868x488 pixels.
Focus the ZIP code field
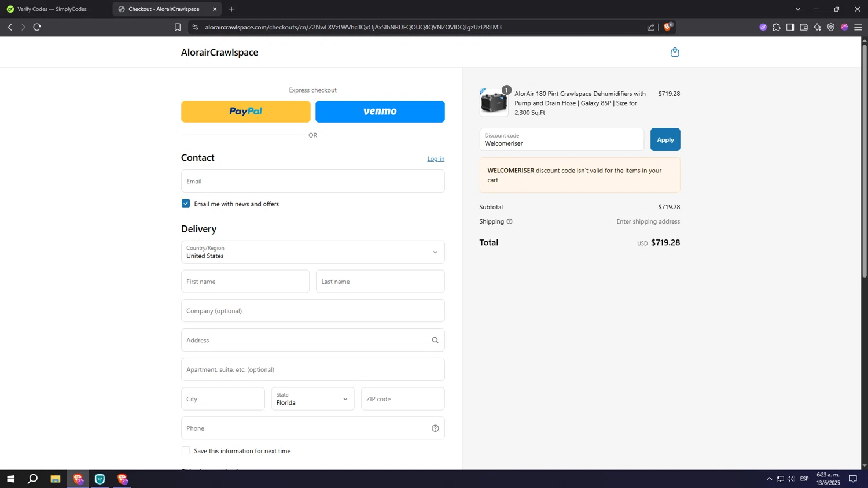(403, 399)
